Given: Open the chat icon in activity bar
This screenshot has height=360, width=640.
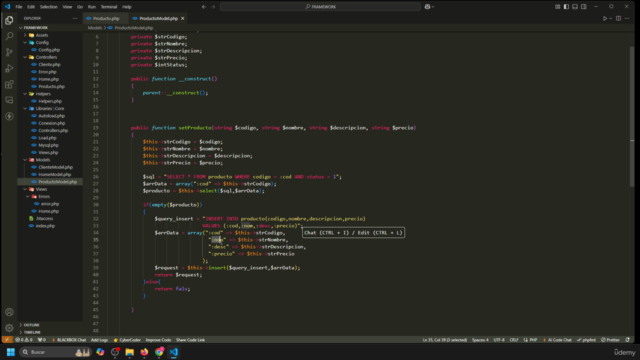Looking at the screenshot, I should pyautogui.click(x=9, y=100).
